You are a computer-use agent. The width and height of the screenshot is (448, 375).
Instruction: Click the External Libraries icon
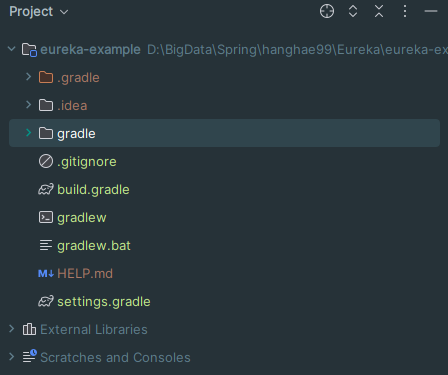point(29,329)
